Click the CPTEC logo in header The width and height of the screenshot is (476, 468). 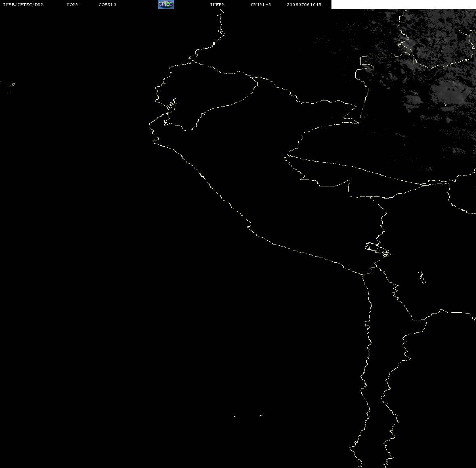(166, 4)
